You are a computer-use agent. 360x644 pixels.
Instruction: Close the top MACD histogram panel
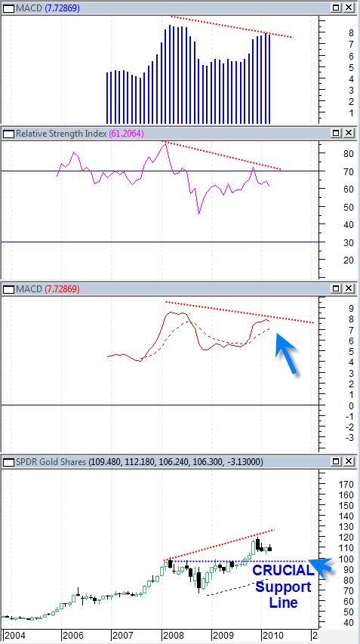(348, 8)
